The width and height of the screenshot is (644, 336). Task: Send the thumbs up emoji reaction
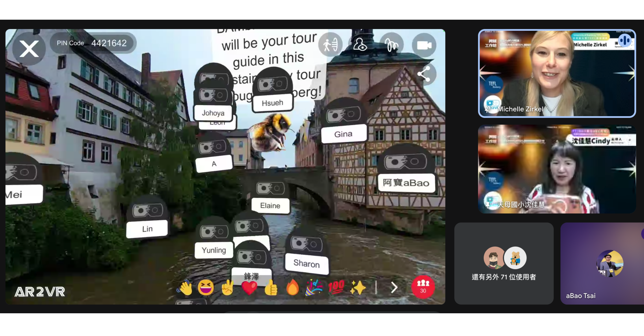click(x=271, y=288)
